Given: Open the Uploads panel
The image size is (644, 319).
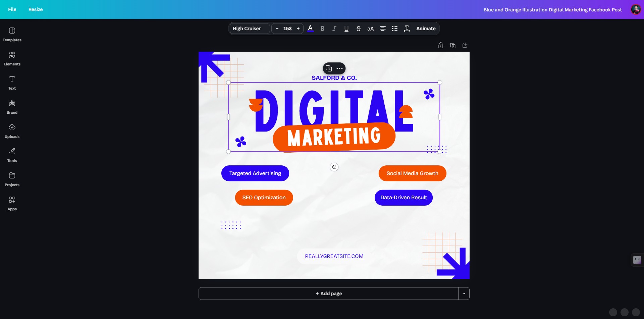Looking at the screenshot, I should tap(12, 131).
